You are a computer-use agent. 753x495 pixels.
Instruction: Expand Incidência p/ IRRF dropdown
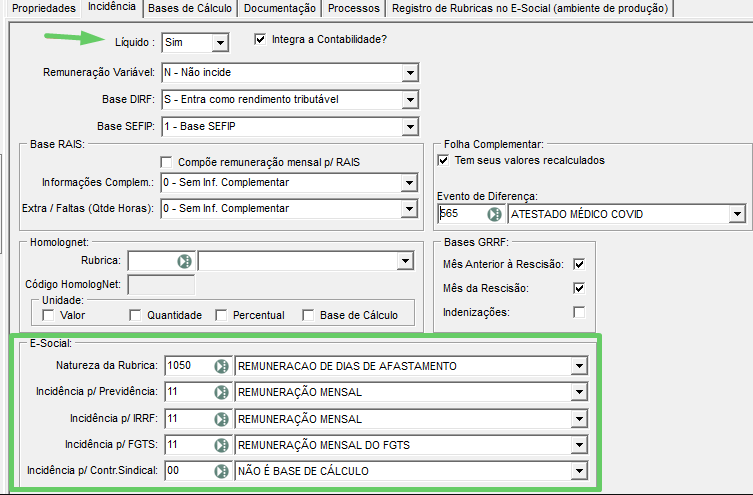coord(579,419)
